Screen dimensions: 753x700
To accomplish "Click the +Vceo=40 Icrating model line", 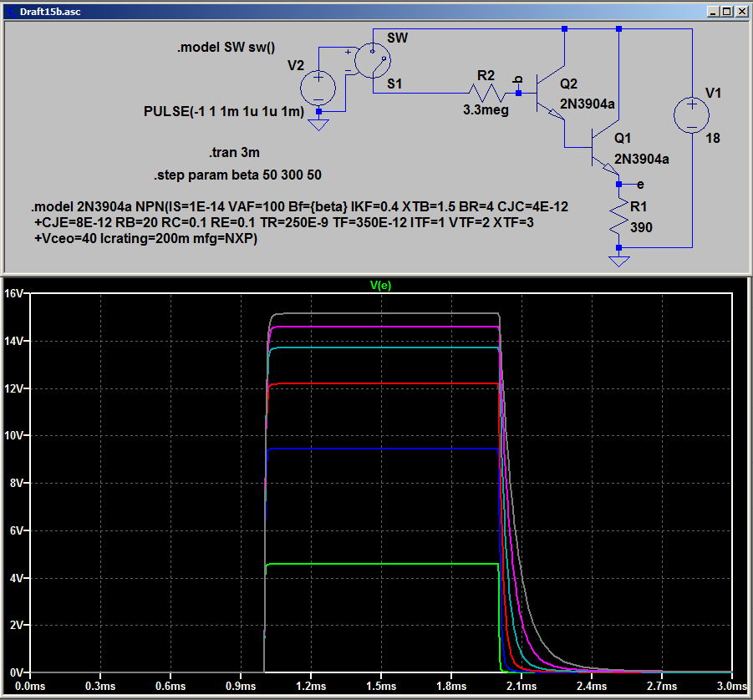I will pos(145,238).
